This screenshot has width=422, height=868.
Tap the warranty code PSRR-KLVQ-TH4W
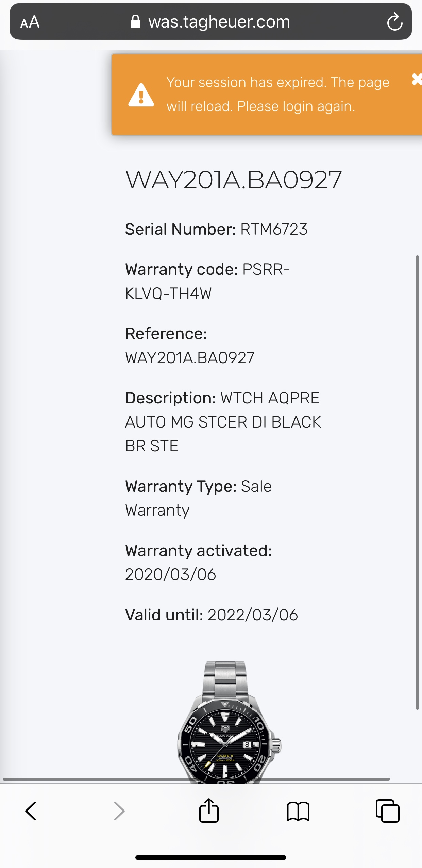coord(207,281)
